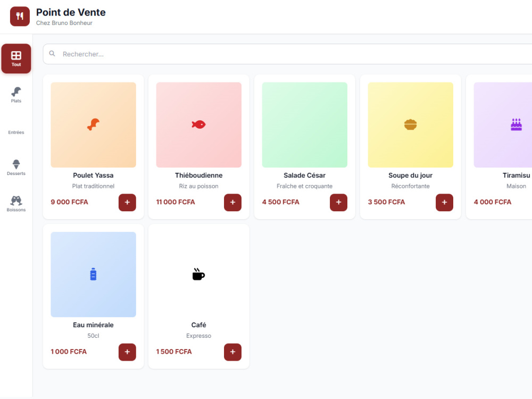
Task: Add Soupe du jour to the order
Action: pos(444,202)
